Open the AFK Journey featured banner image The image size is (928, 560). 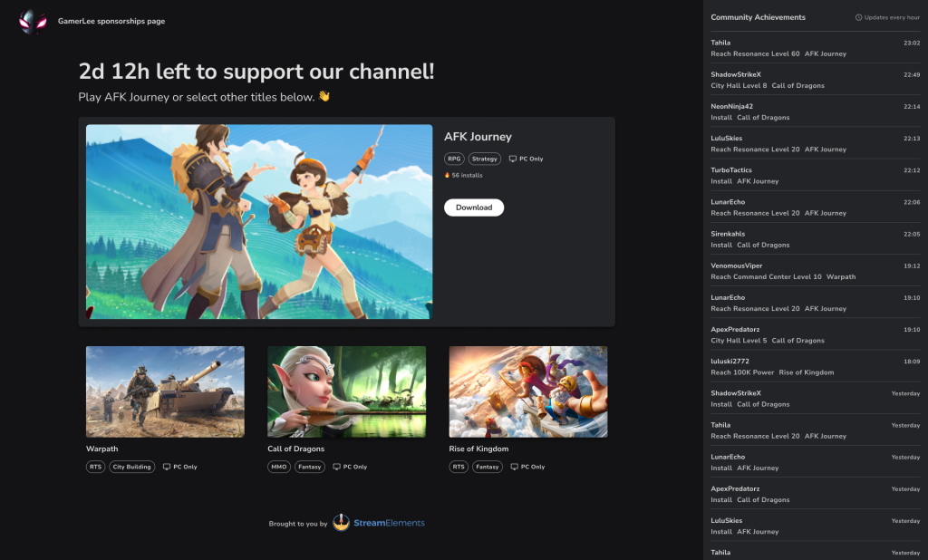pyautogui.click(x=259, y=221)
